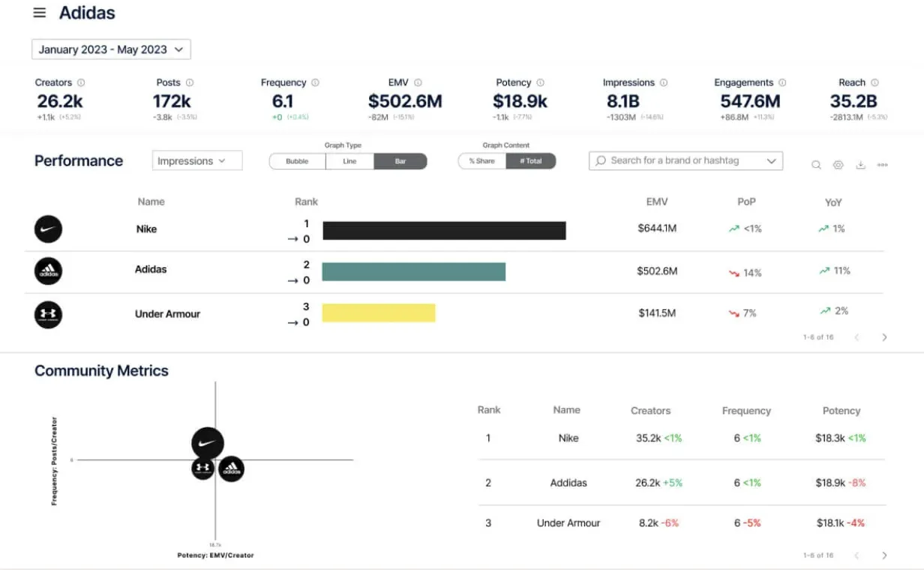924x570 pixels.
Task: Click the info icon next to Impressions
Action: pyautogui.click(x=664, y=82)
